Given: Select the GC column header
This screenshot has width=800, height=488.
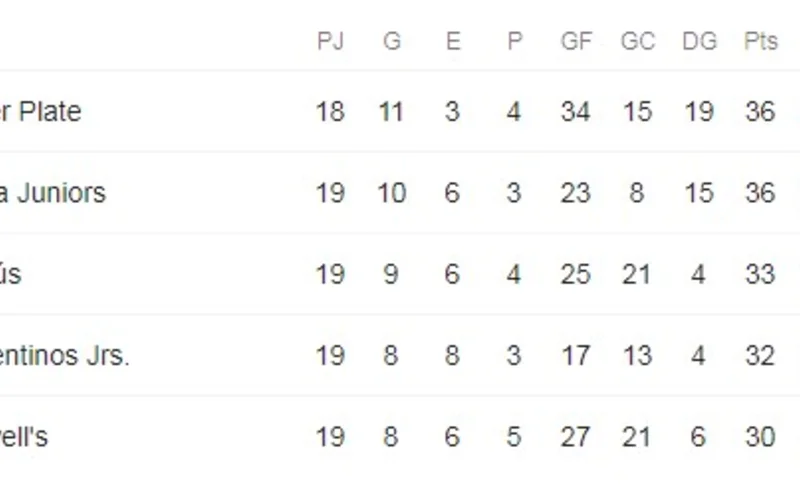Looking at the screenshot, I should [638, 41].
